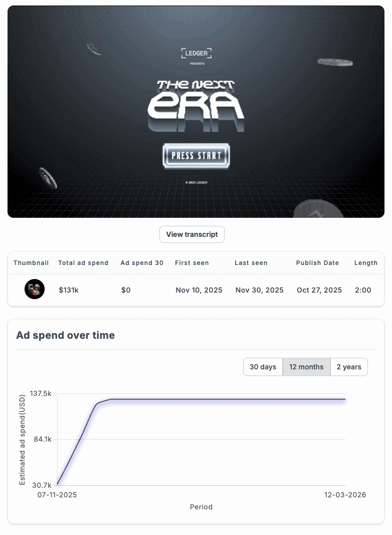Viewport: 392px width, 535px height.
Task: Show the 2 years ad spend range
Action: (349, 367)
